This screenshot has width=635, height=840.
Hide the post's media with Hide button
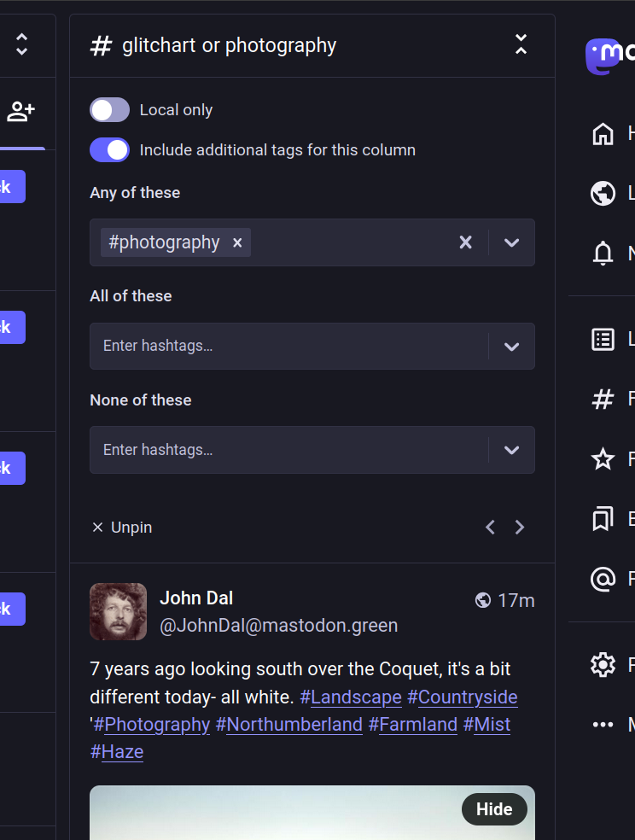[494, 809]
